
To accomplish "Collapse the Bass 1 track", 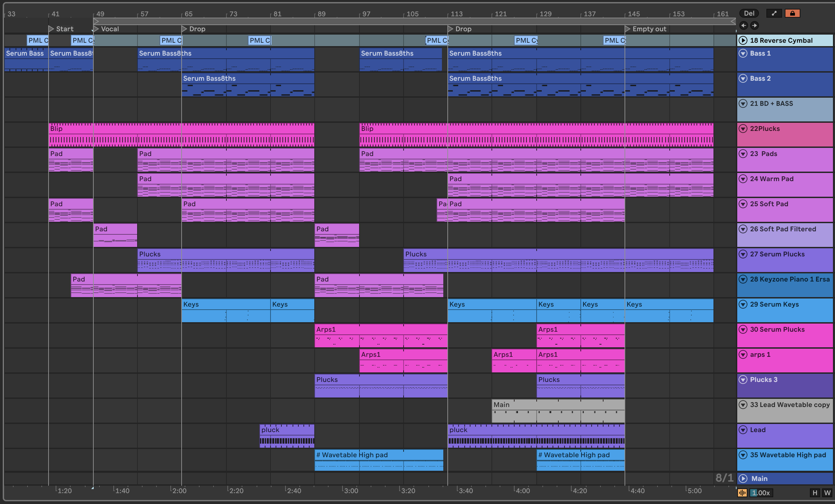I will click(x=743, y=53).
